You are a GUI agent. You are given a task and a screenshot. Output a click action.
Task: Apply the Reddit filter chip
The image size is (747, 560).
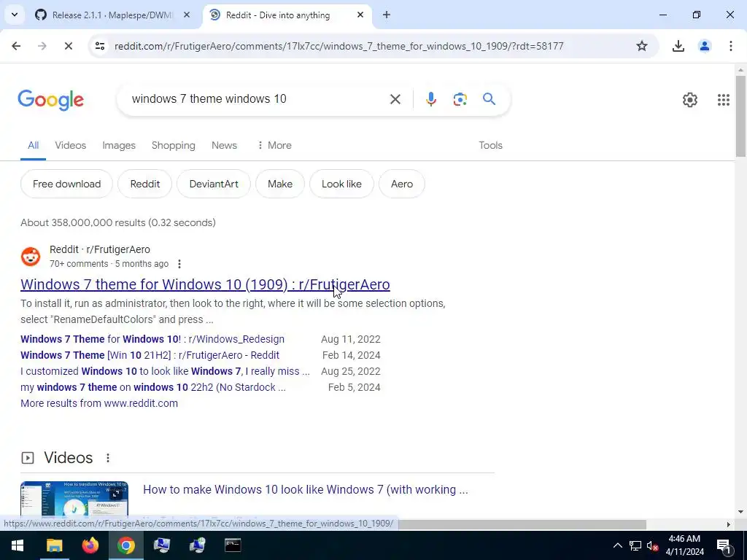coord(145,184)
